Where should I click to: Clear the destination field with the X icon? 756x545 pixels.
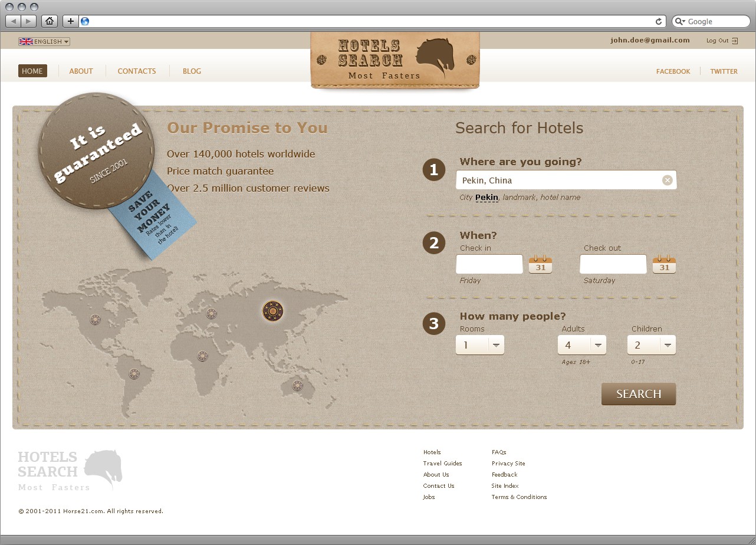tap(667, 180)
